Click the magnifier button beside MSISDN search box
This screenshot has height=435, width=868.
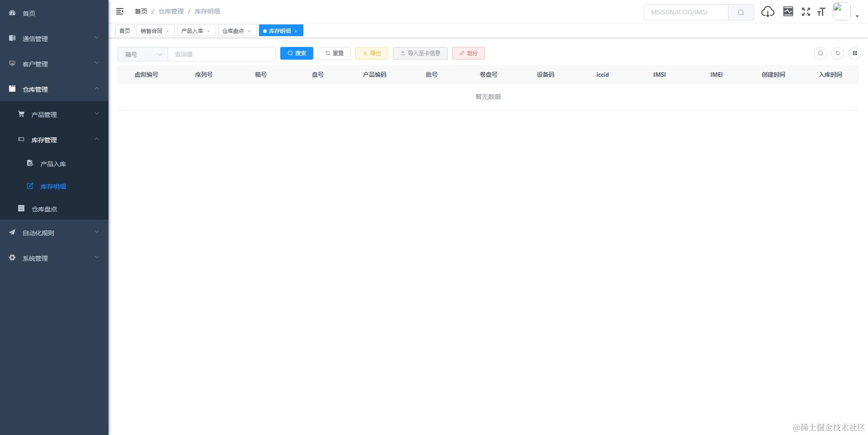741,12
